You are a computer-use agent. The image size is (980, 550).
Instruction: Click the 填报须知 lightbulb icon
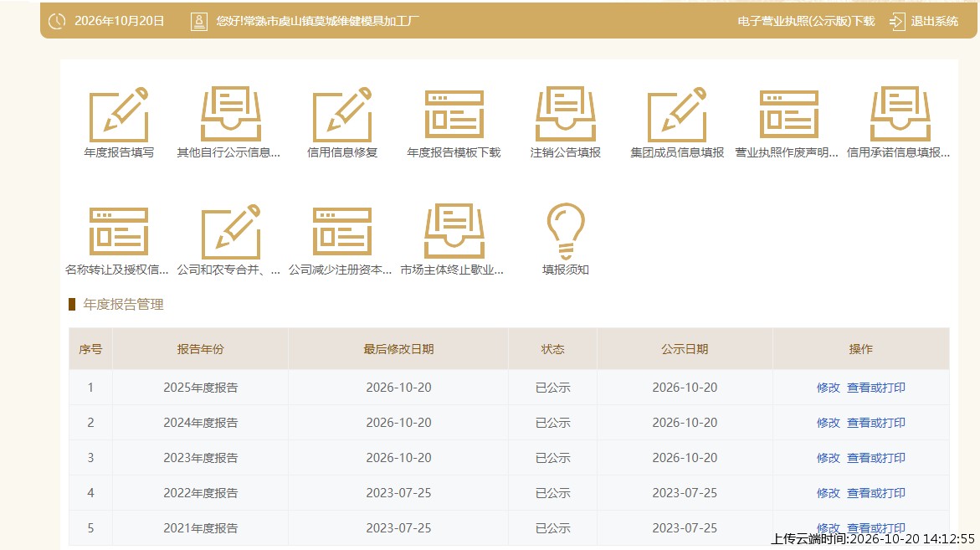point(566,231)
